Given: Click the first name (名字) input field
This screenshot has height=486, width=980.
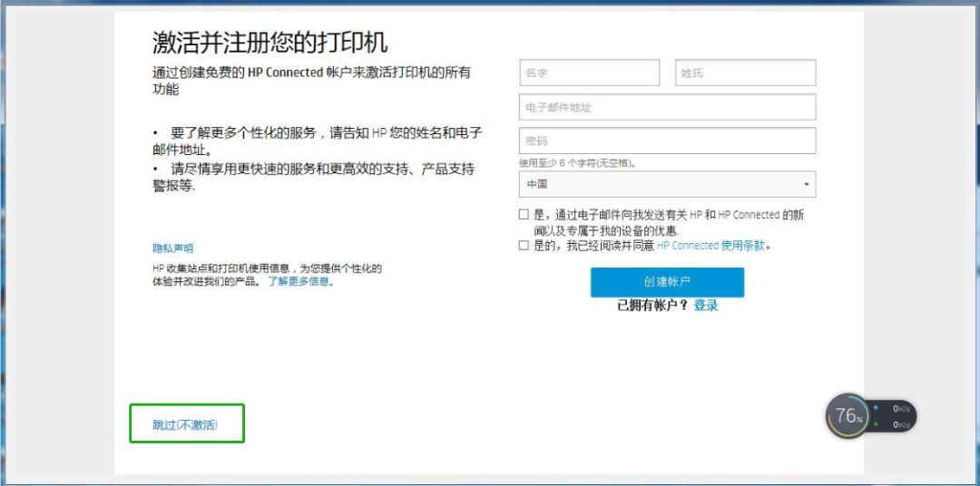Looking at the screenshot, I should [x=590, y=73].
